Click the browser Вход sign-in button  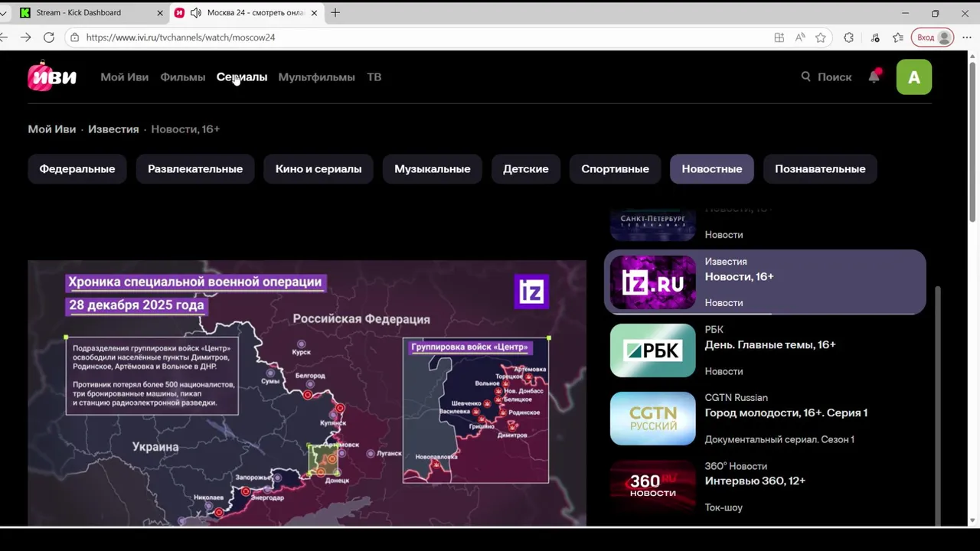[932, 37]
